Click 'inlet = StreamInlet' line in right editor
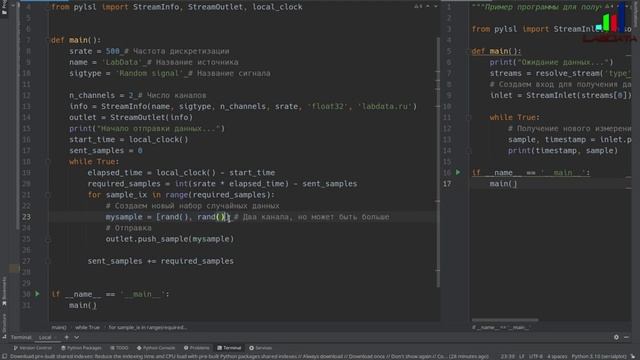This screenshot has width=640, height=360. (x=561, y=96)
